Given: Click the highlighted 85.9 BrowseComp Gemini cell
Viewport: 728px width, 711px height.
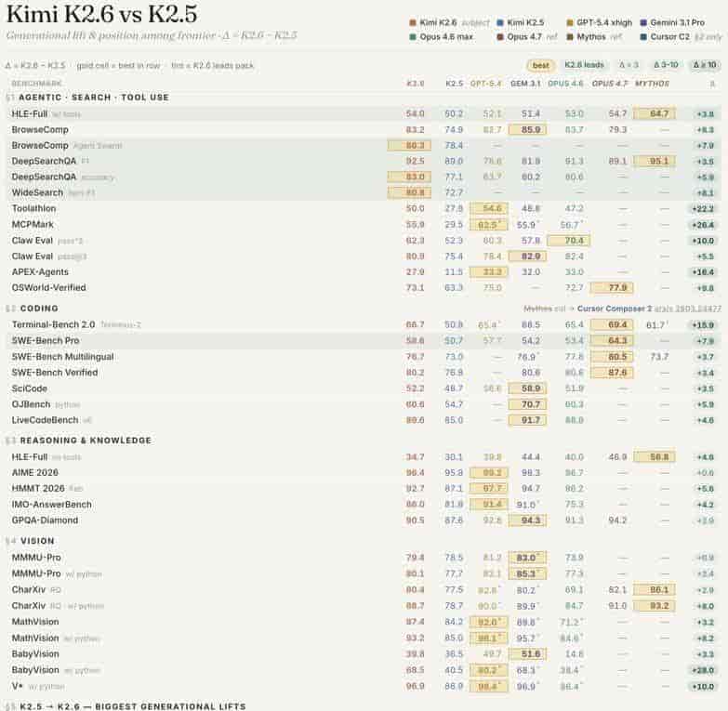Looking at the screenshot, I should click(527, 129).
